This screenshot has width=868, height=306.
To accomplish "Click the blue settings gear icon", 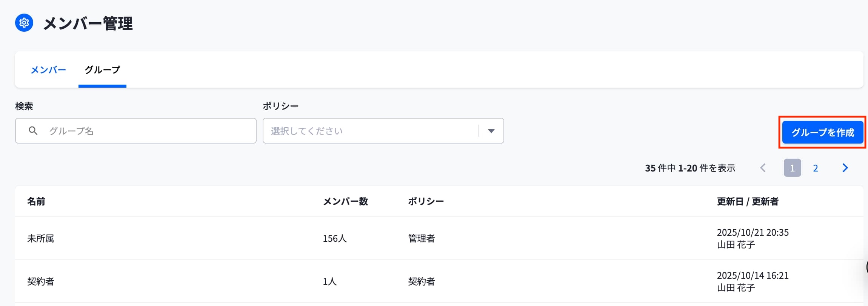I will [24, 23].
